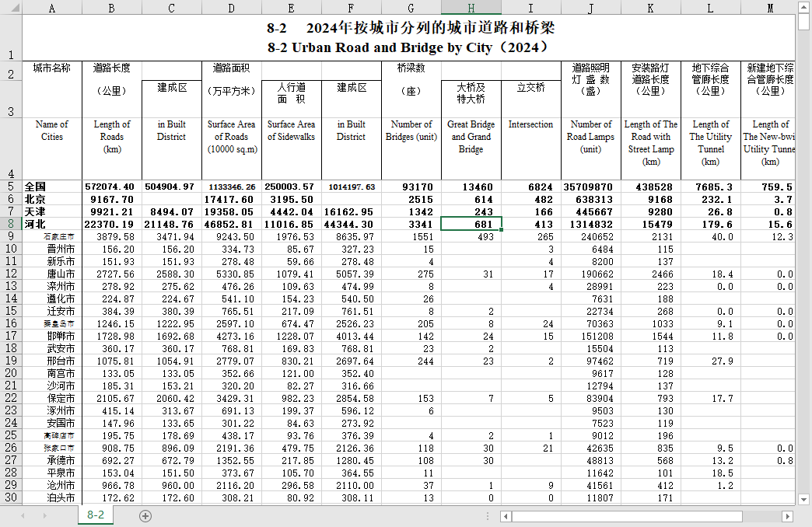The width and height of the screenshot is (812, 527).
Task: Select column L header
Action: coord(711,8)
